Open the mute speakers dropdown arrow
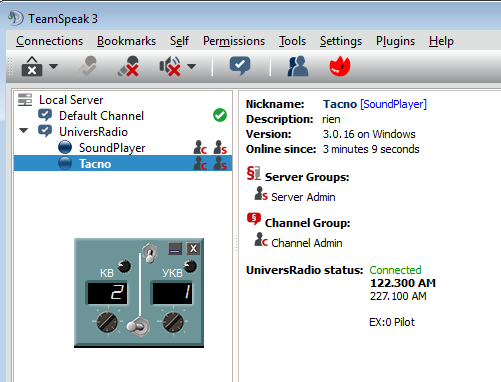 [191, 66]
